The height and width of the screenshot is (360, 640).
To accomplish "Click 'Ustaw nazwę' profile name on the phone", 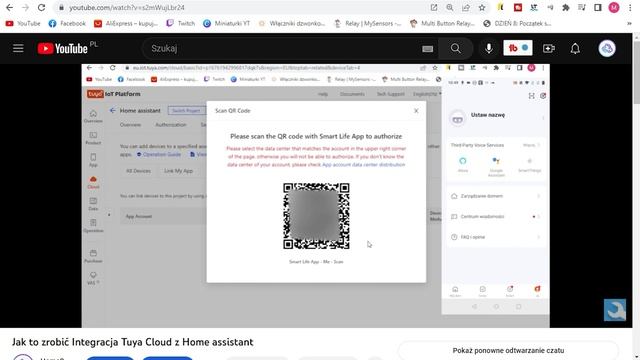I will tap(488, 115).
